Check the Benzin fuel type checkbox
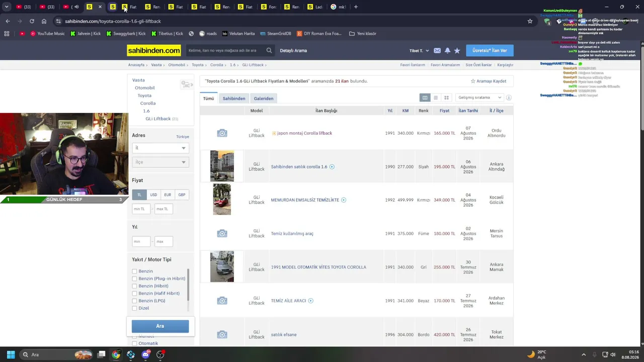The image size is (644, 362). [x=134, y=271]
